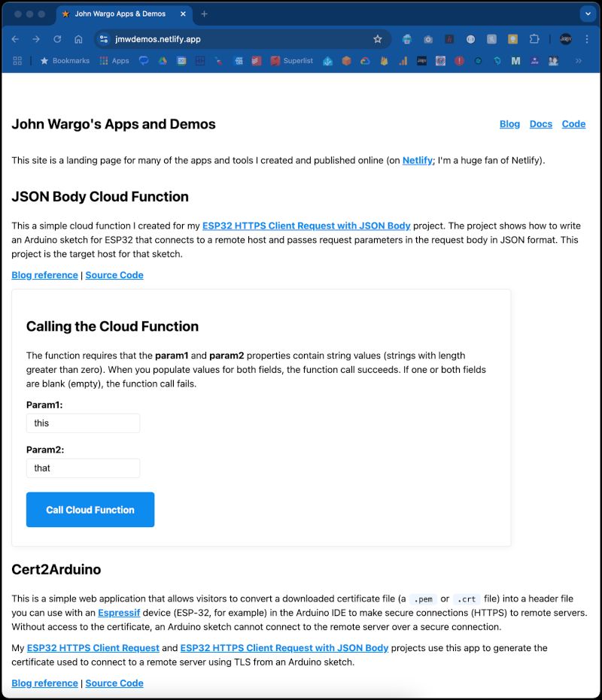The height and width of the screenshot is (700, 602).
Task: Open the Medium 'M' bookmark
Action: coord(515,61)
